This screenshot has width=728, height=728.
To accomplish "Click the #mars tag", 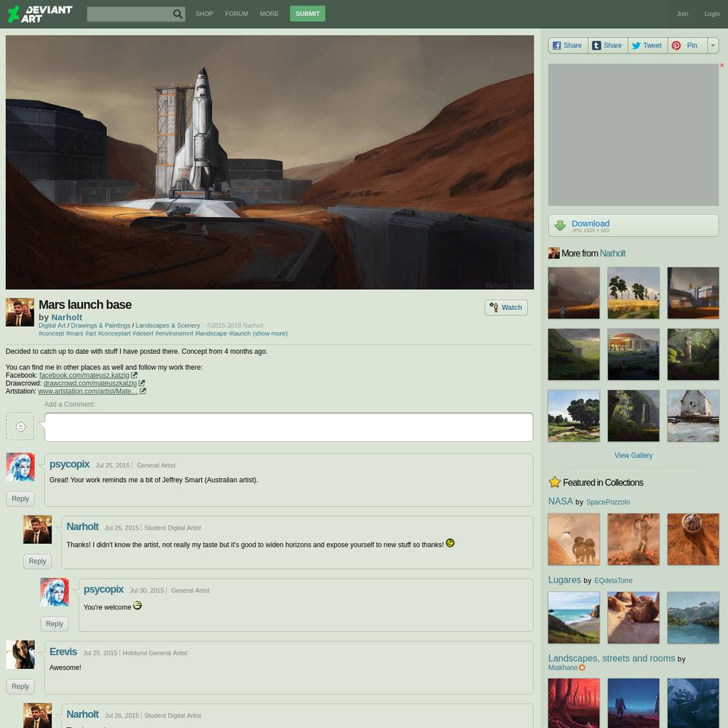I will (x=74, y=333).
